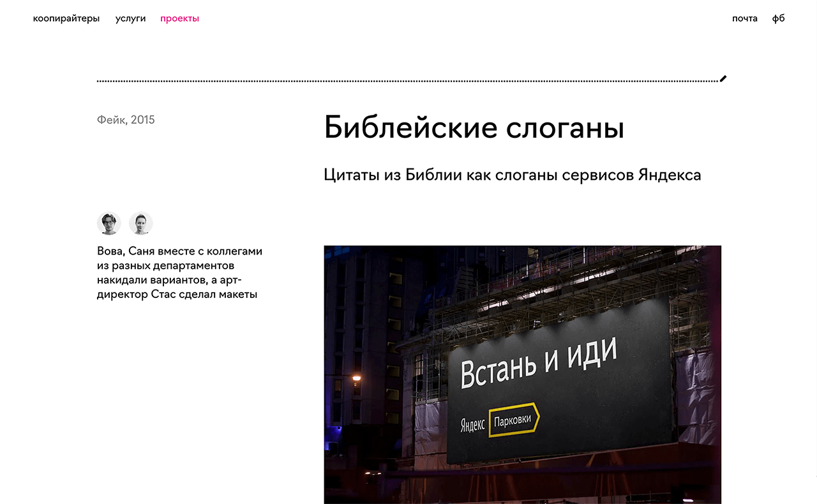Go to the услуги page

point(130,19)
